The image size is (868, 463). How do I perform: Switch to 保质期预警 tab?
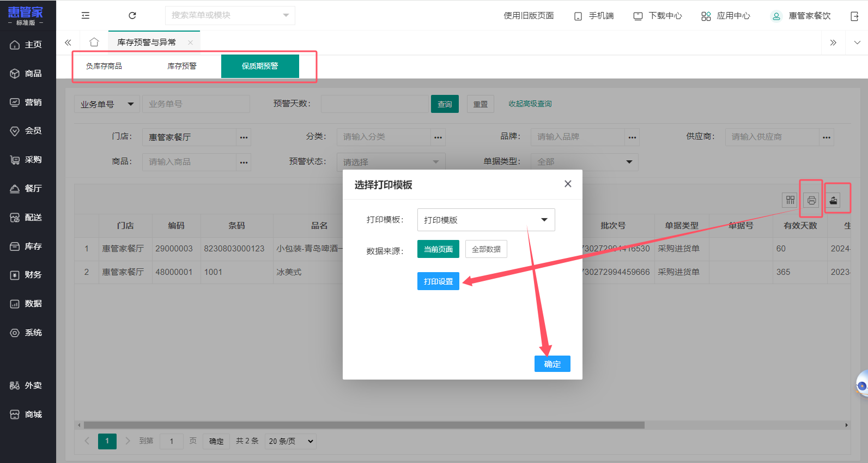click(260, 66)
